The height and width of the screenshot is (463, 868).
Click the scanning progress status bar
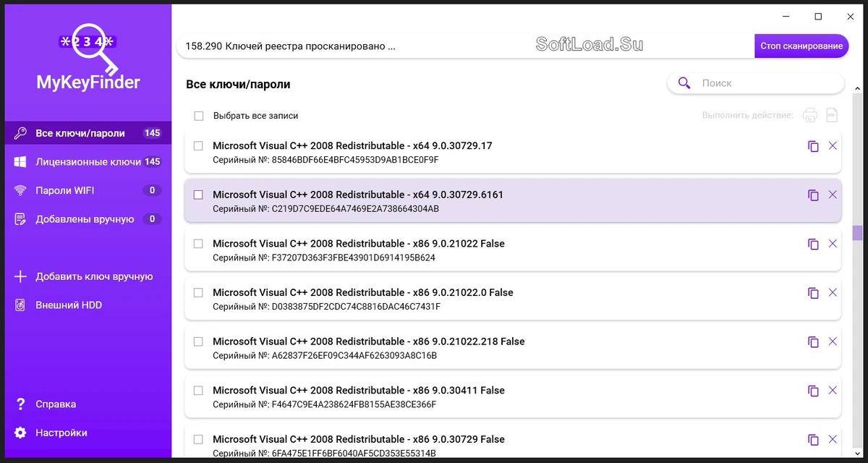[466, 46]
